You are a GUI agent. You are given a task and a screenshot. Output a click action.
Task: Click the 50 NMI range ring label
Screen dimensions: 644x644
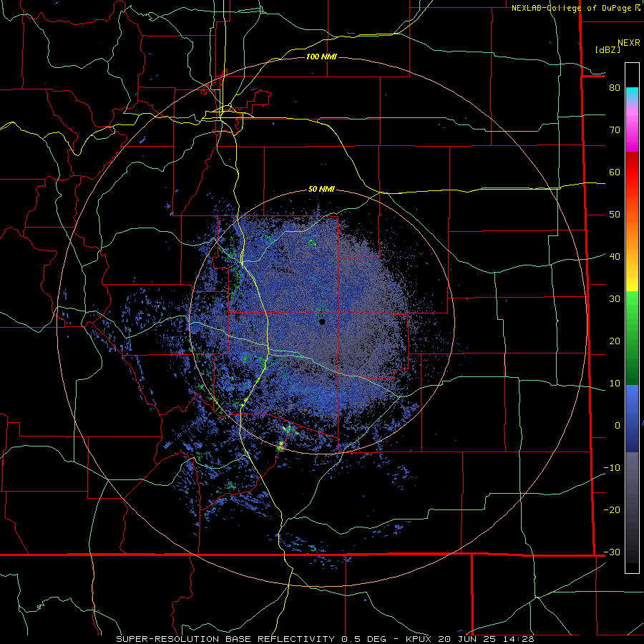321,190
